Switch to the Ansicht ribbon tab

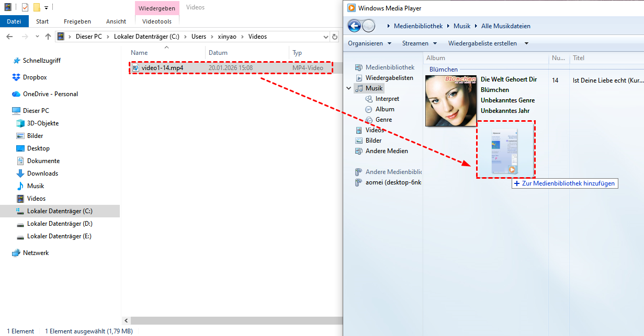coord(116,21)
